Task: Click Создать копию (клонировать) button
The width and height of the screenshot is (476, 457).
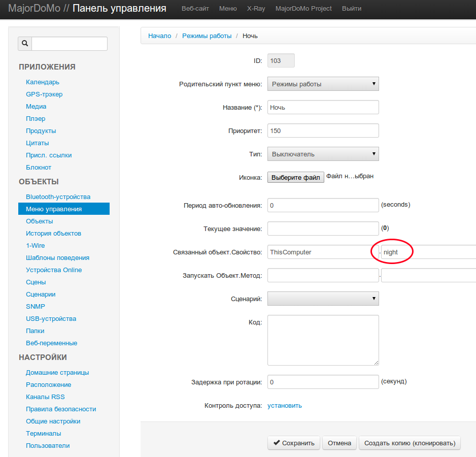Action: 410,443
